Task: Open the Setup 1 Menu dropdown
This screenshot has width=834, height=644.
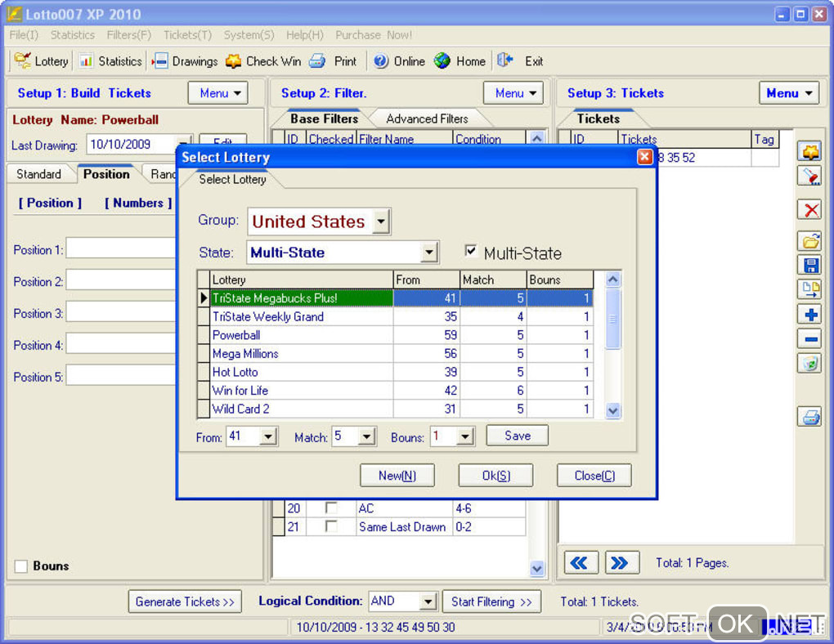Action: (x=218, y=93)
